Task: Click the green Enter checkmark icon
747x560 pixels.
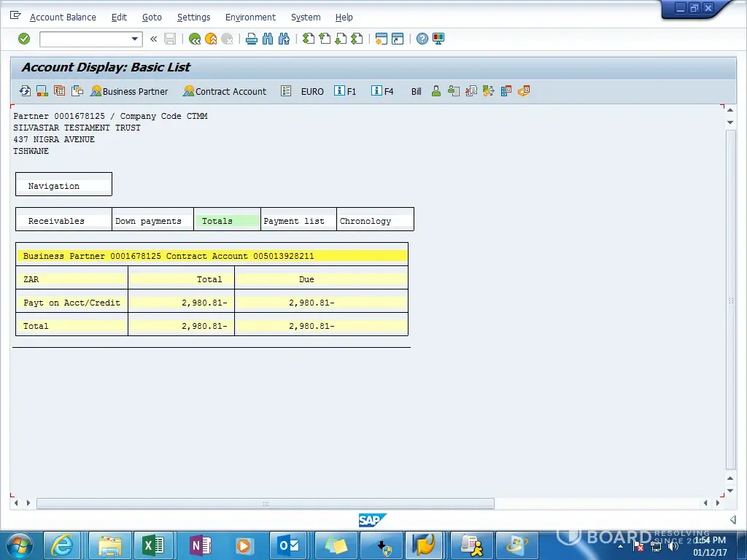Action: pyautogui.click(x=24, y=39)
